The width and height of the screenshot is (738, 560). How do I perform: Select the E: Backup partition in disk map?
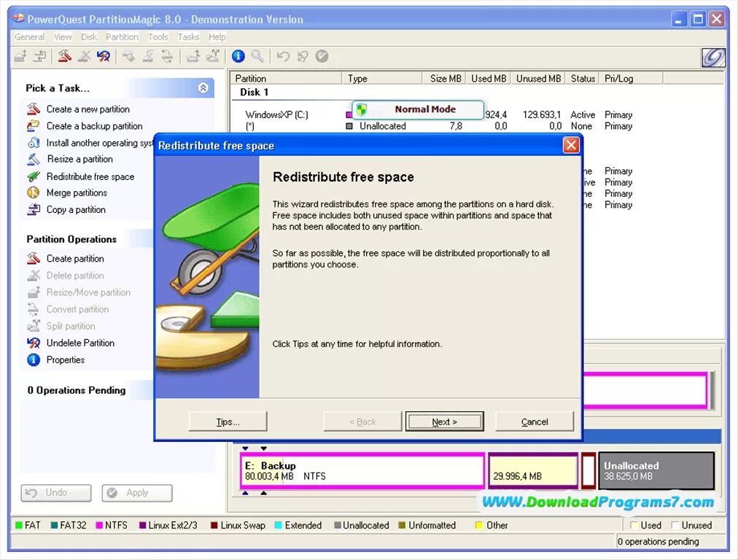pos(362,470)
